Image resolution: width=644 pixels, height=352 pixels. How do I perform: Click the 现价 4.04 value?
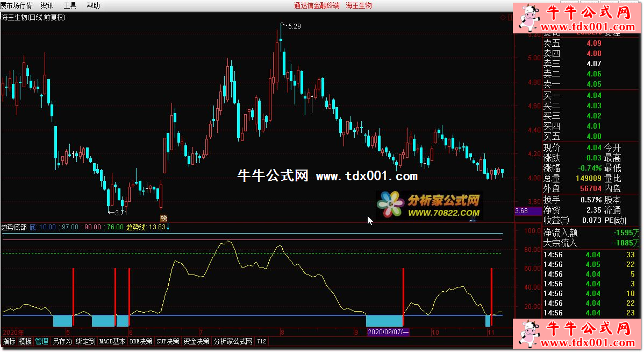coord(594,147)
